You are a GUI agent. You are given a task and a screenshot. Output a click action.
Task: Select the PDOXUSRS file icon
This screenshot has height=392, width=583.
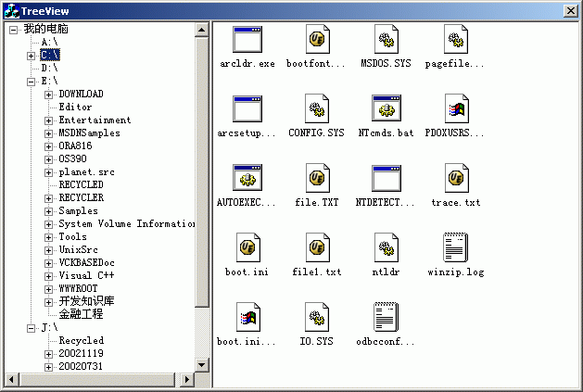pyautogui.click(x=457, y=108)
